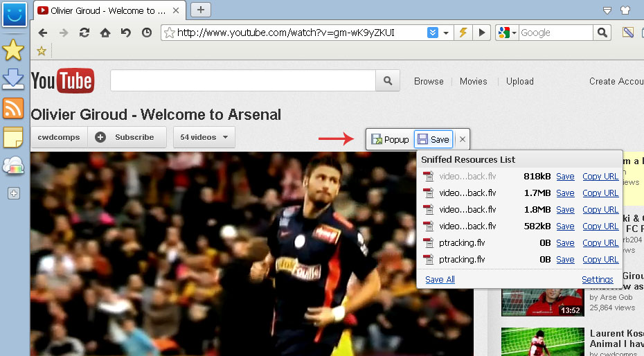Viewport: 644px width, 356px height.
Task: Open YouTube Movies menu item
Action: pyautogui.click(x=473, y=81)
